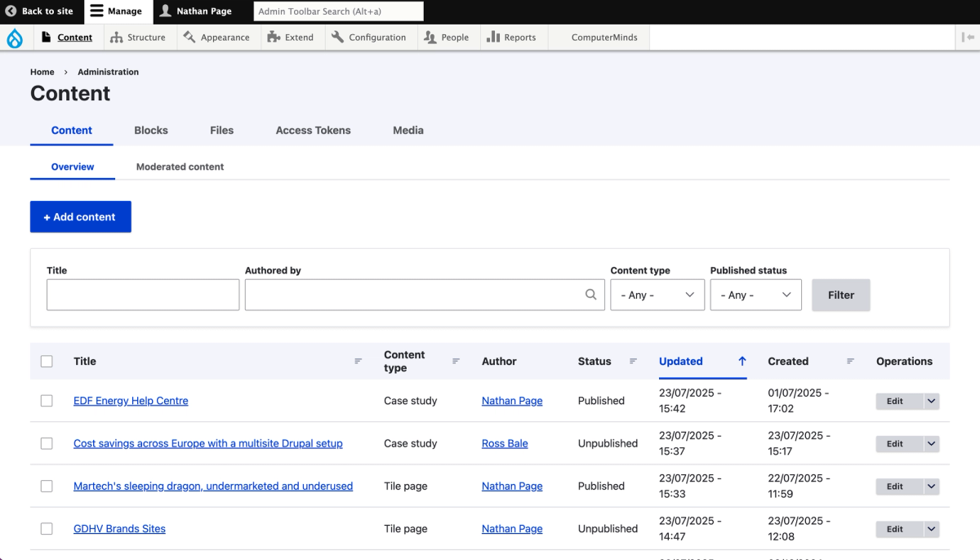Open the GDHV Brands Sites link
Screen dimensions: 980x560
(119, 528)
